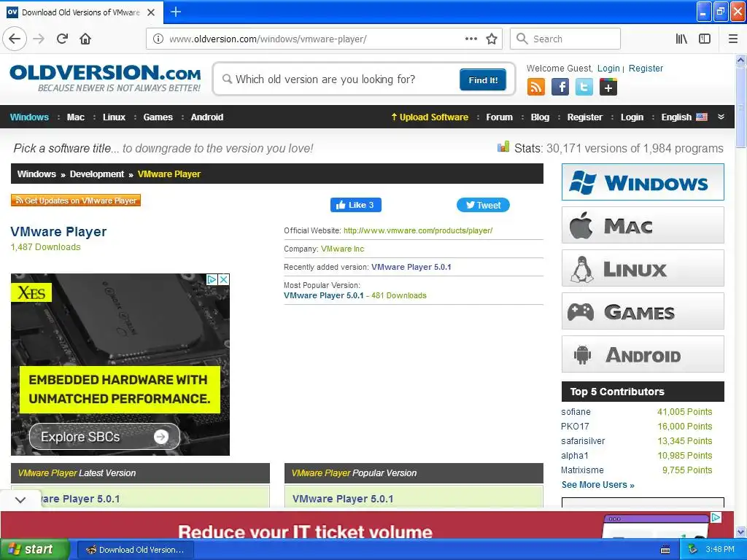This screenshot has height=560, width=747.
Task: Toggle the sidebar view icon
Action: pyautogui.click(x=705, y=39)
